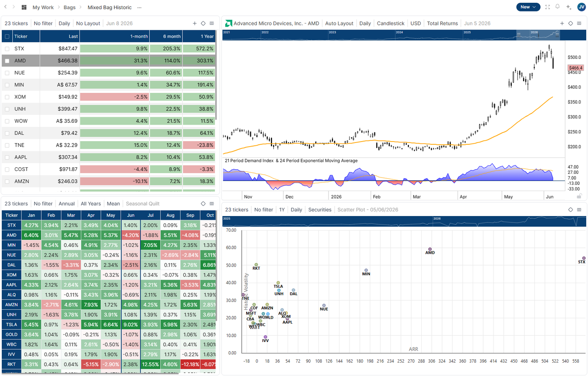Click the STX point in scatter plot
This screenshot has width=588, height=376.
(584, 258)
